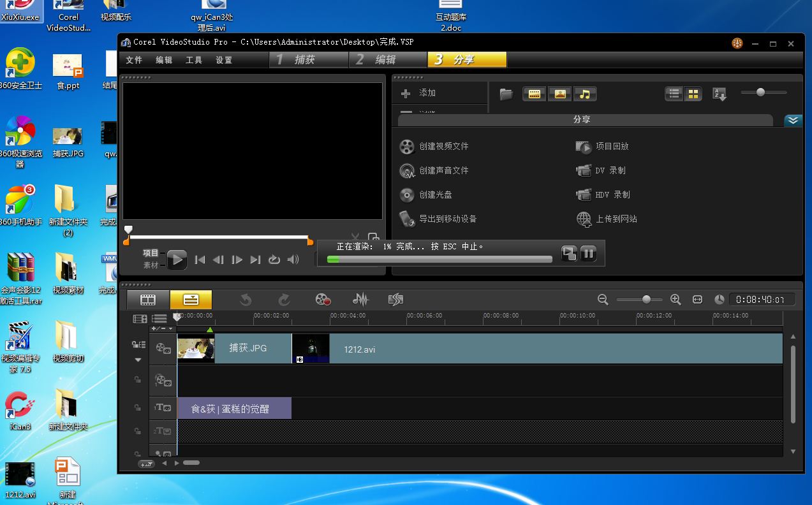
Task: Step to next frame
Action: [237, 260]
